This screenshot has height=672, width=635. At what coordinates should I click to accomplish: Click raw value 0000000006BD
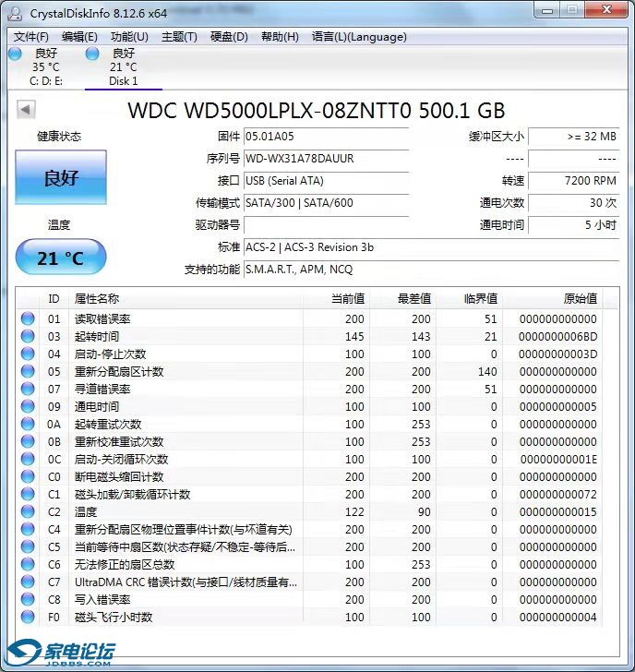pyautogui.click(x=557, y=336)
